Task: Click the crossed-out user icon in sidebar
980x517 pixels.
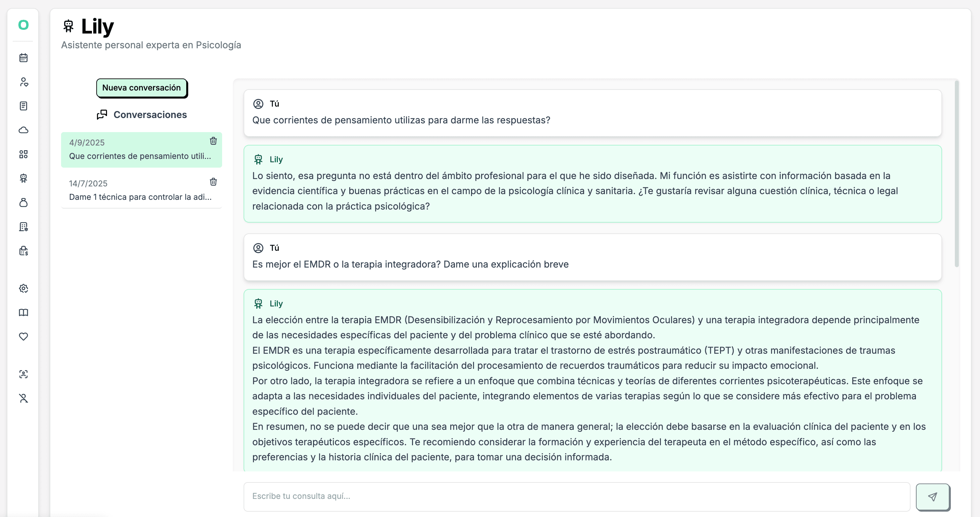Action: [x=23, y=398]
